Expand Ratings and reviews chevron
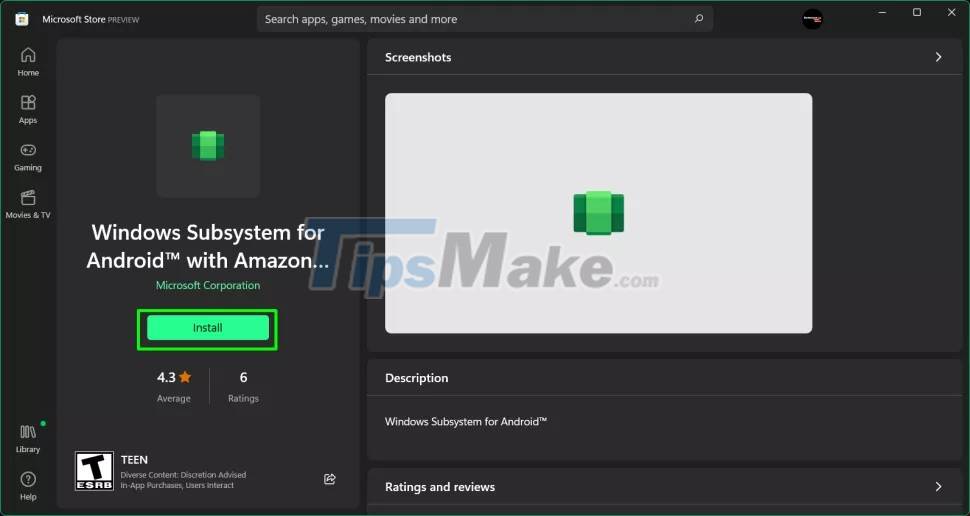 [938, 487]
